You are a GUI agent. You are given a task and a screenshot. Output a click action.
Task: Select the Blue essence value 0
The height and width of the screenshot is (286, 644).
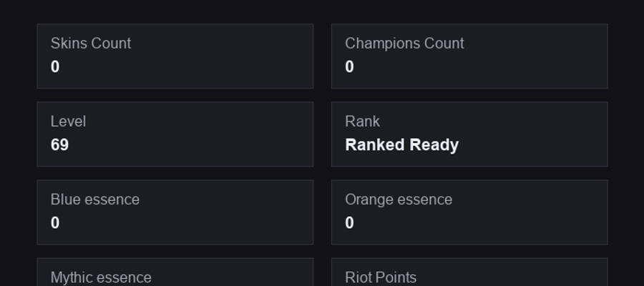coord(55,223)
